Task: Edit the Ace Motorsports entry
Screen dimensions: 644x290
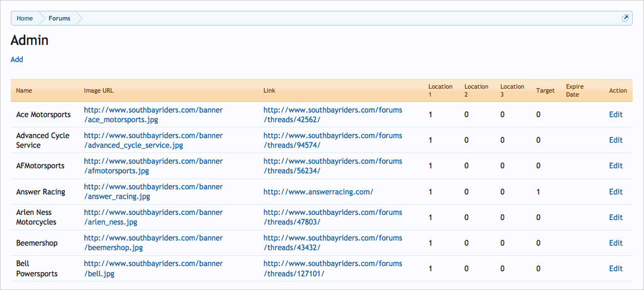Action: (615, 115)
